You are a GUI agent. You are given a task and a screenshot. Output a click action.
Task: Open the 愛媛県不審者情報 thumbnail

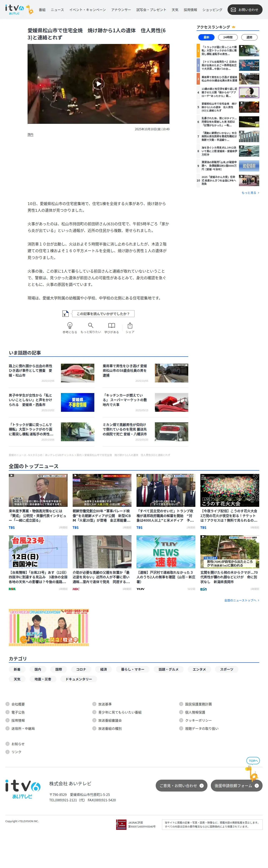[78, 402]
